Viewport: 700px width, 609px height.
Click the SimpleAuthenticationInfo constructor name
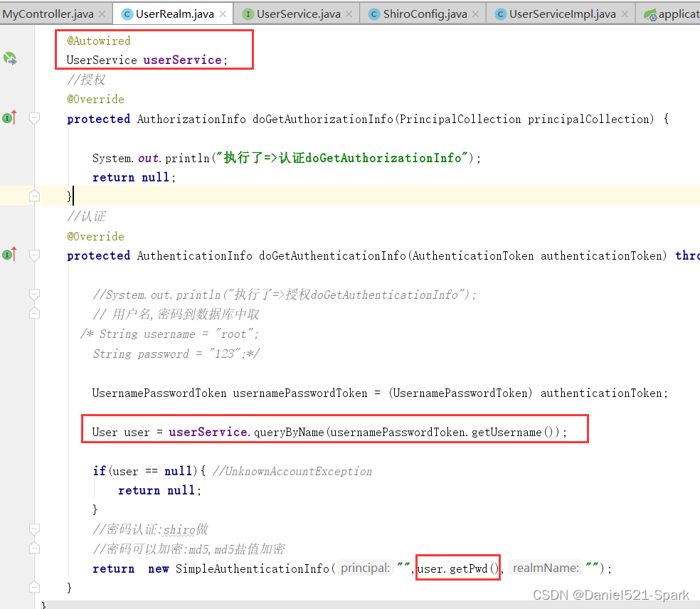(253, 568)
